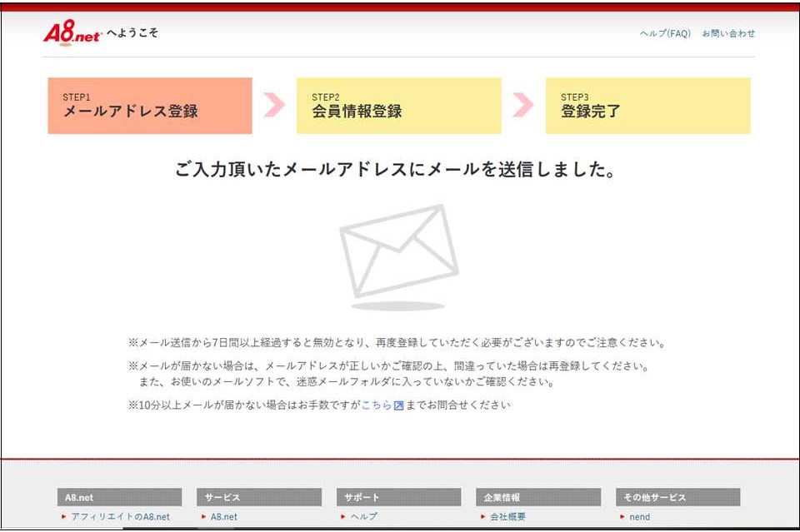
Task: Click the gray envelope illustration
Action: [x=399, y=257]
